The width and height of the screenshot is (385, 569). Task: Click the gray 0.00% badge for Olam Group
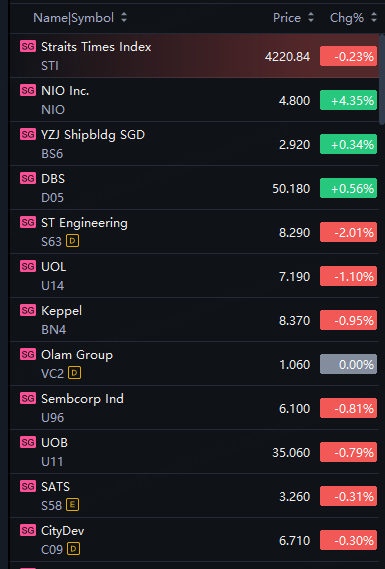point(348,364)
